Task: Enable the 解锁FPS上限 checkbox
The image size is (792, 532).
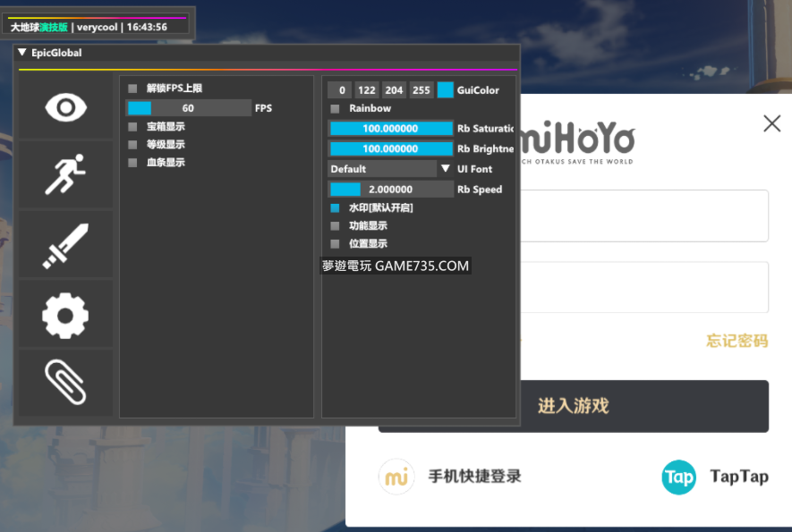Action: (x=132, y=89)
